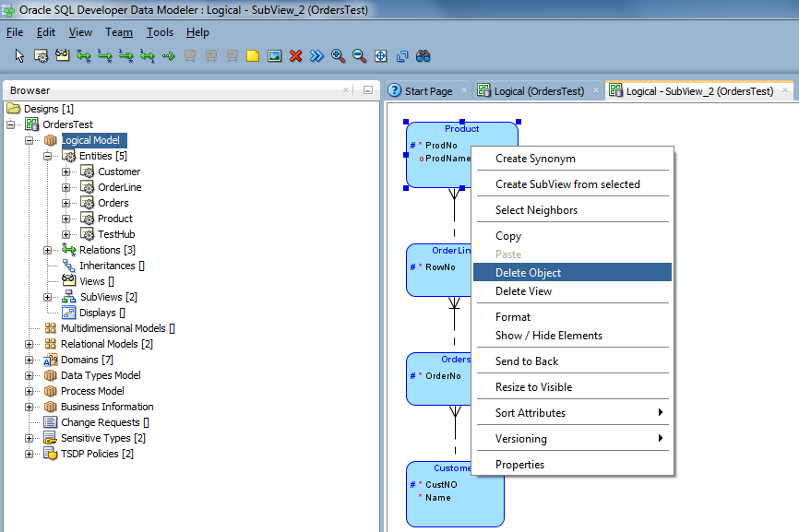Select the TestHub entity in browser
The image size is (799, 532).
116,234
